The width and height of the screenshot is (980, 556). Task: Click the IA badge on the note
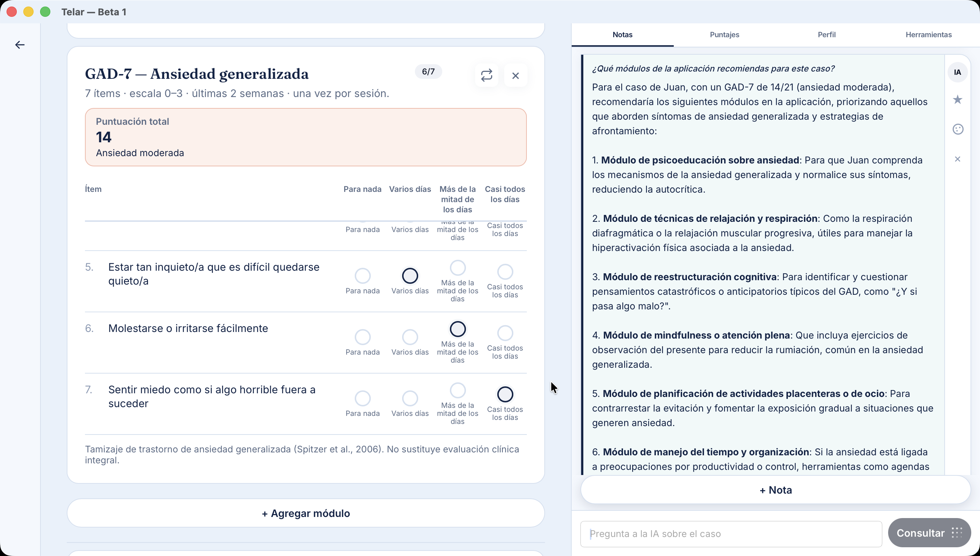click(957, 72)
